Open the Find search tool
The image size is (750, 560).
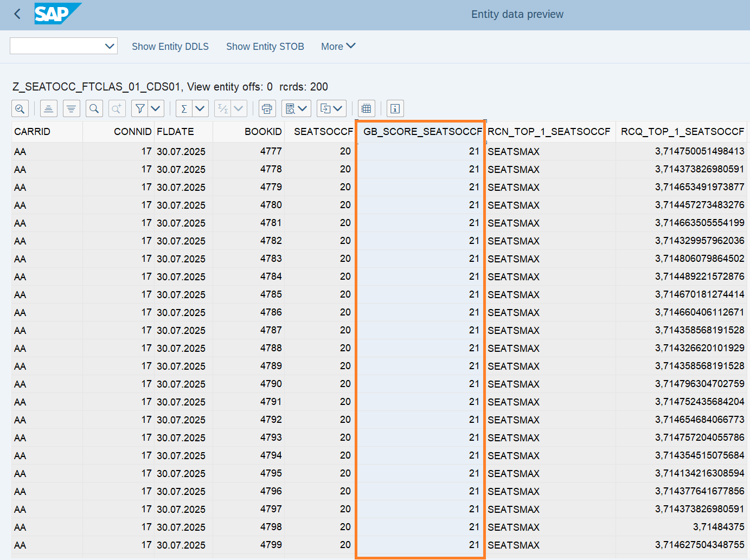pos(94,109)
